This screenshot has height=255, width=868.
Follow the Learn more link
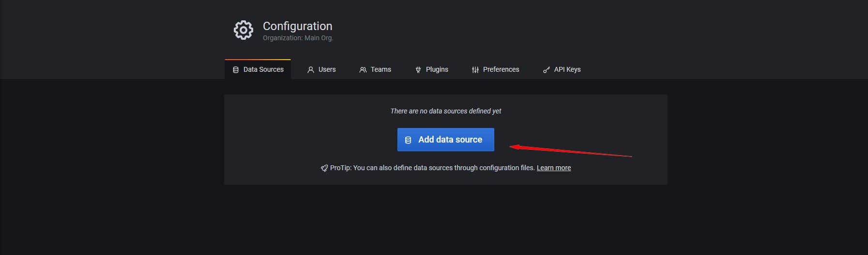pos(553,168)
